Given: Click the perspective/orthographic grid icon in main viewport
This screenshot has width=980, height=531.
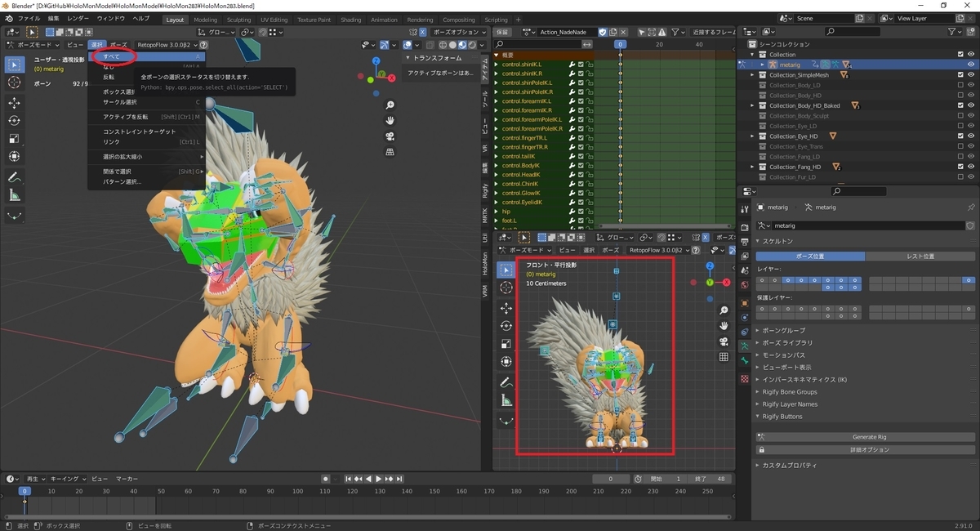Looking at the screenshot, I should coord(390,152).
